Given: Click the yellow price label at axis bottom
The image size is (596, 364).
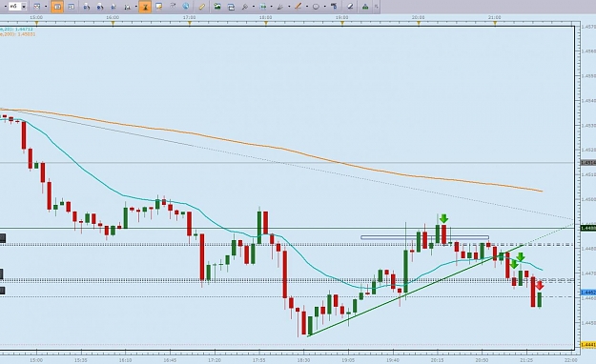Looking at the screenshot, I should (588, 345).
